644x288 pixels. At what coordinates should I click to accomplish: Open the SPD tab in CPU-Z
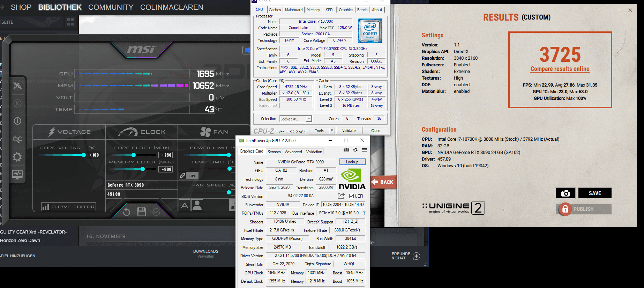(x=329, y=10)
